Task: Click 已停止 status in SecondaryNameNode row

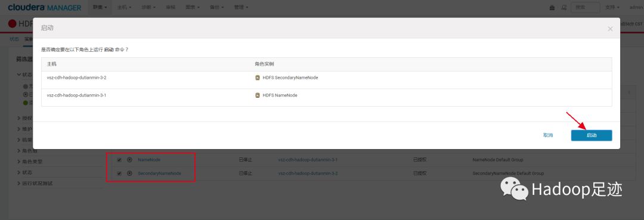Action: (x=245, y=173)
